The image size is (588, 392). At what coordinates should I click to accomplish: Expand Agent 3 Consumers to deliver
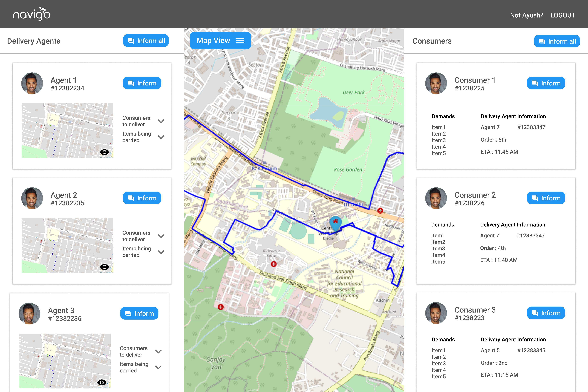click(x=158, y=351)
